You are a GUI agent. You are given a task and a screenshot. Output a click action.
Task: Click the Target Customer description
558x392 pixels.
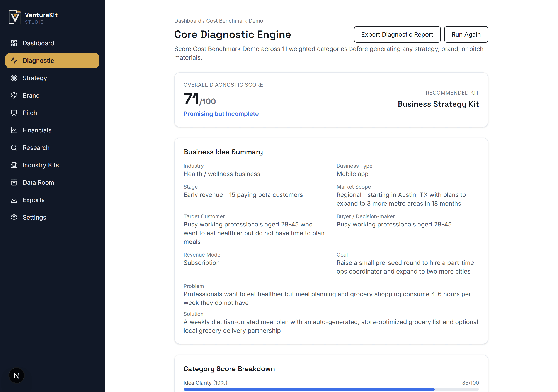coord(254,233)
